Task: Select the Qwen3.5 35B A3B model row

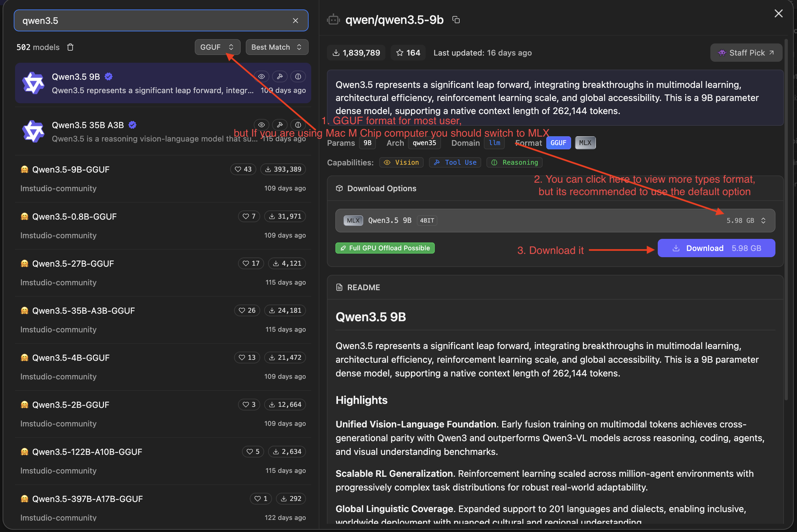Action: pyautogui.click(x=163, y=132)
